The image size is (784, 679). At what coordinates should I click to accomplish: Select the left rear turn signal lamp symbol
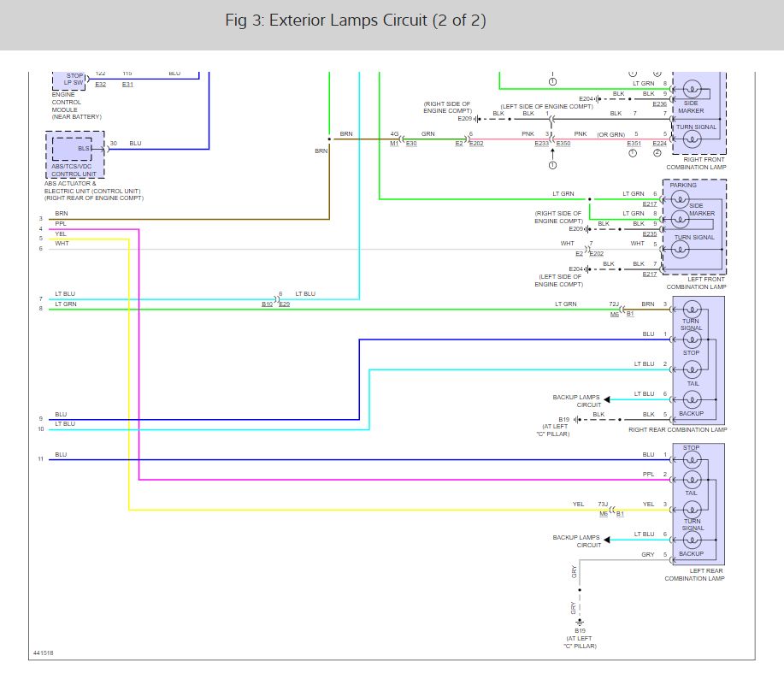(692, 510)
